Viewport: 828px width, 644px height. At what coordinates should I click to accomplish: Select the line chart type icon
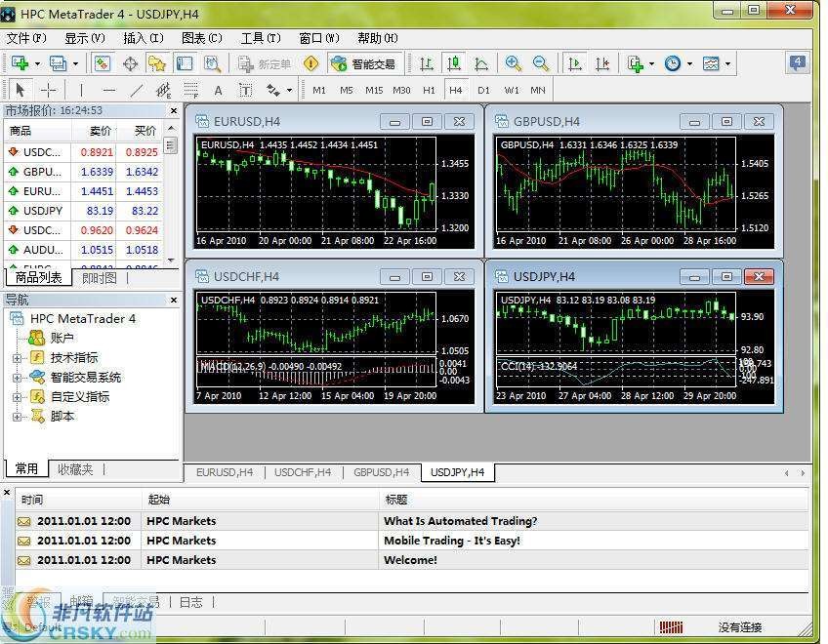coord(481,63)
